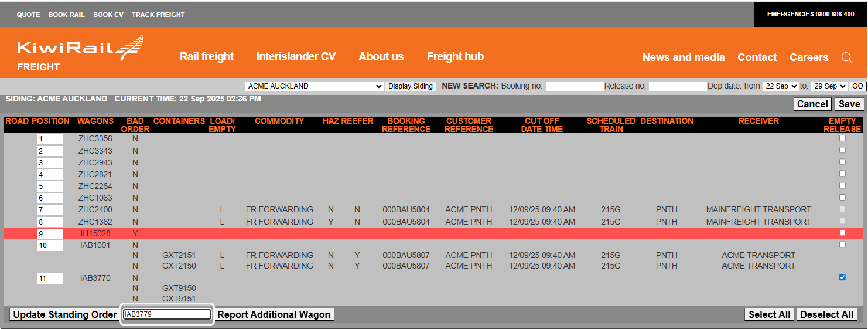Open the Freight hub menu
868x329 pixels.
(455, 57)
